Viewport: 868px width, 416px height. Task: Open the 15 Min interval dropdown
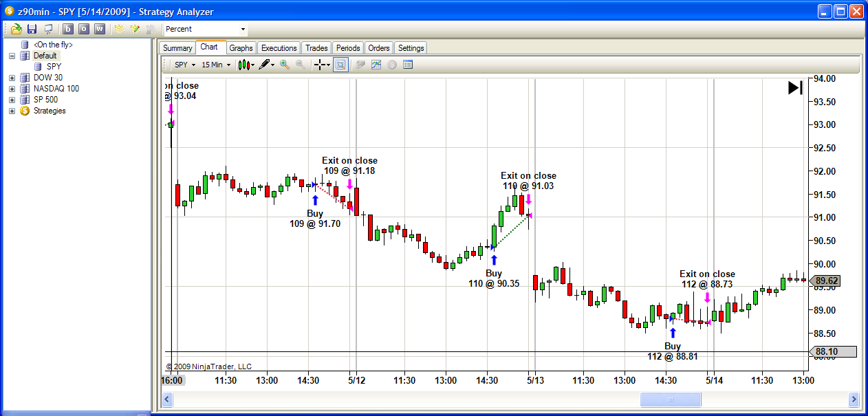(x=216, y=65)
